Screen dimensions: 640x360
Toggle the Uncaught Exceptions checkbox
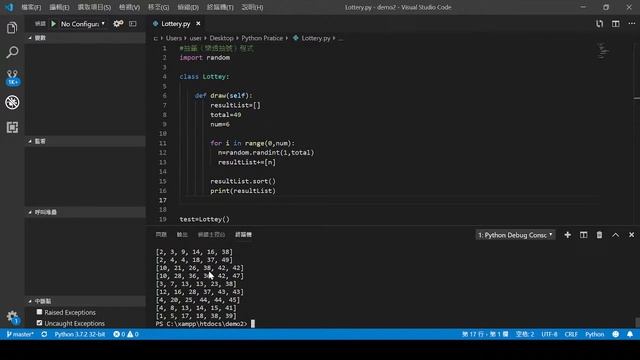pyautogui.click(x=39, y=323)
